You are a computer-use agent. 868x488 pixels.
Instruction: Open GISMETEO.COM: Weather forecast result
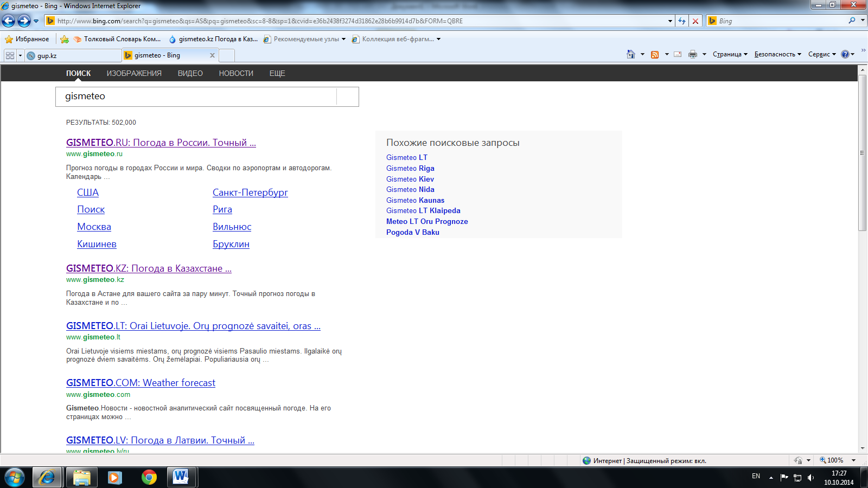coord(141,383)
